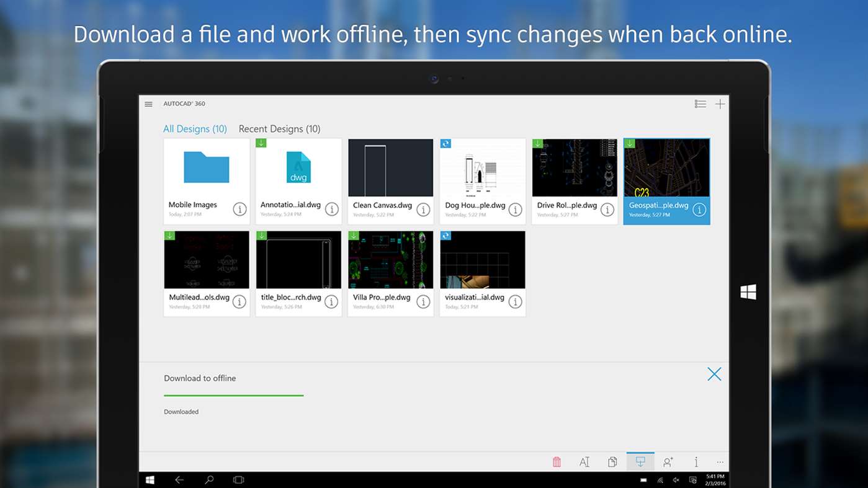Expand the three-dot more options
This screenshot has width=868, height=488.
click(x=720, y=462)
